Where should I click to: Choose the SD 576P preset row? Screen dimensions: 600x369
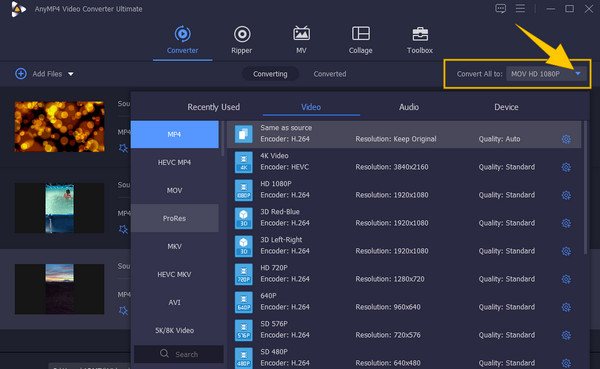tap(404, 330)
